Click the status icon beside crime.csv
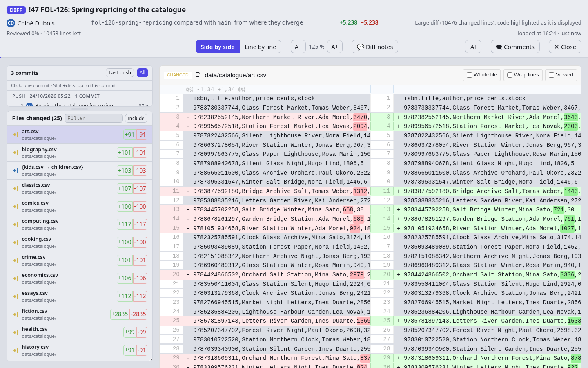Screen dimensions: 588x368 (x=15, y=260)
